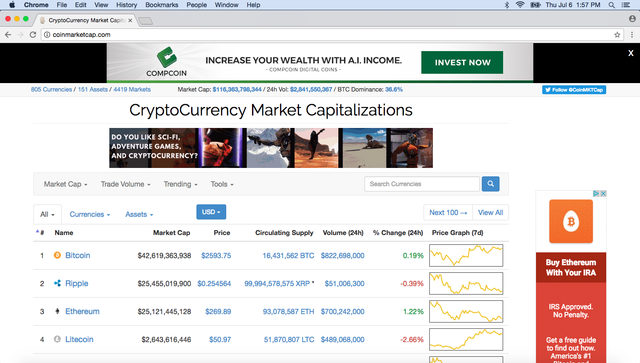Go to Next 100 currencies
640x363 pixels.
448,212
